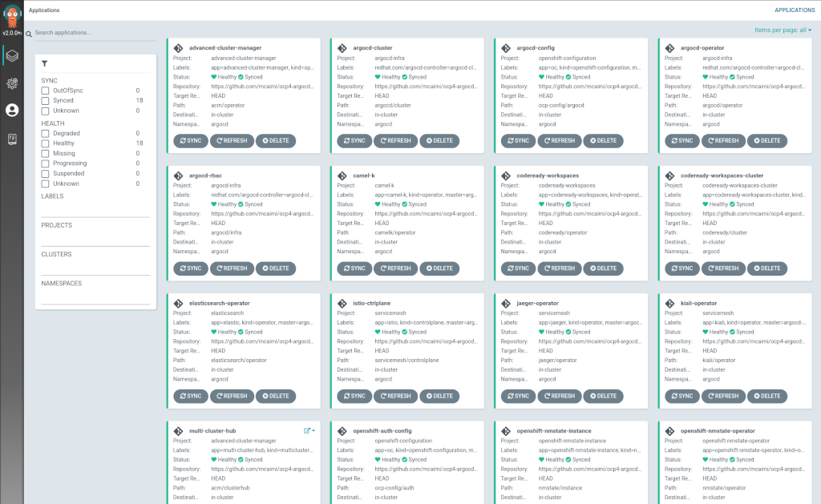Open the openshift-auth-config application title
This screenshot has height=504, width=821.
point(382,431)
